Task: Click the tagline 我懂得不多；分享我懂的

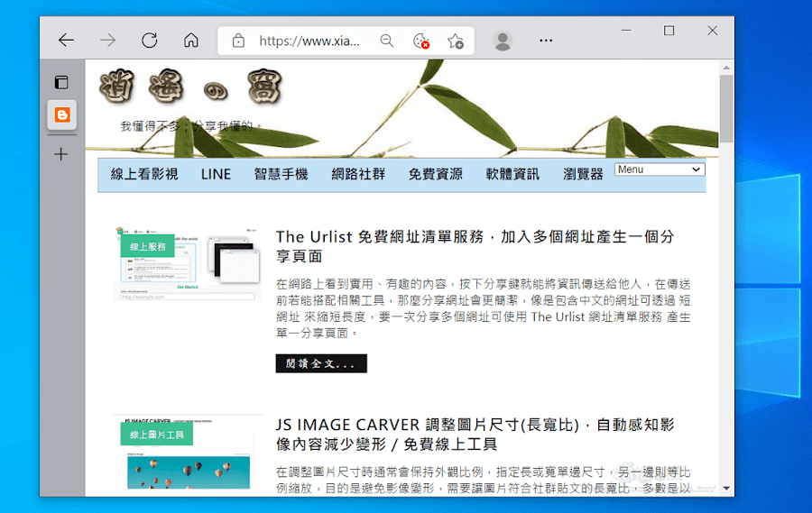Action: (191, 126)
